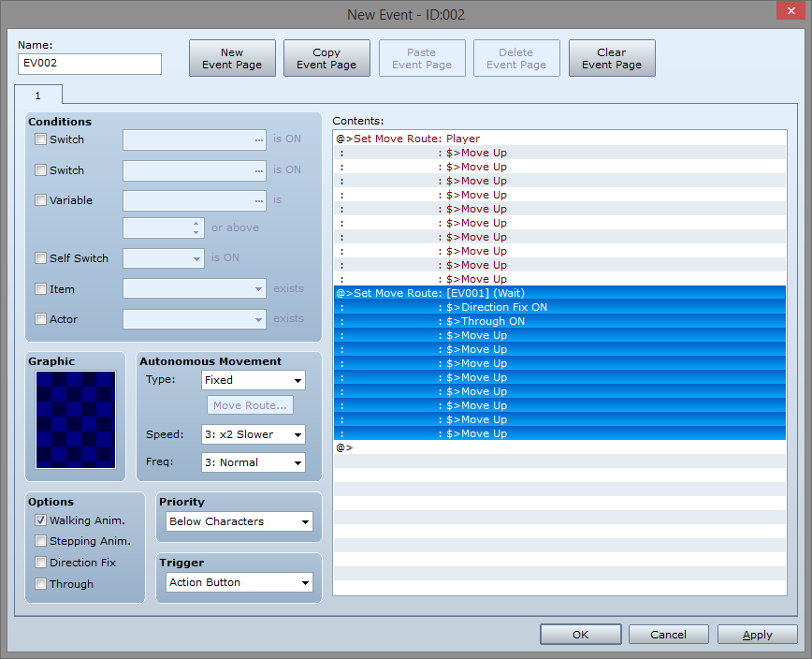Open the Autonomous Movement Type dropdown
Viewport: 812px width, 659px height.
[254, 380]
